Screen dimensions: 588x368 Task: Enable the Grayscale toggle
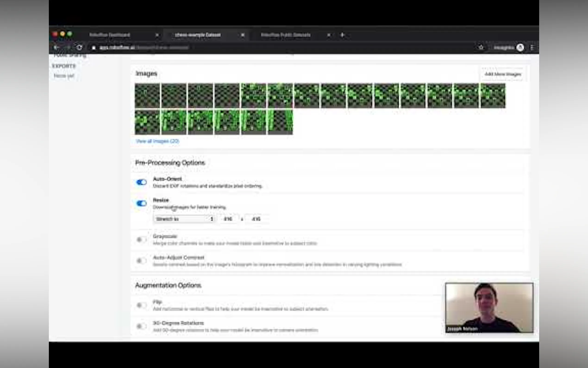[x=141, y=239]
